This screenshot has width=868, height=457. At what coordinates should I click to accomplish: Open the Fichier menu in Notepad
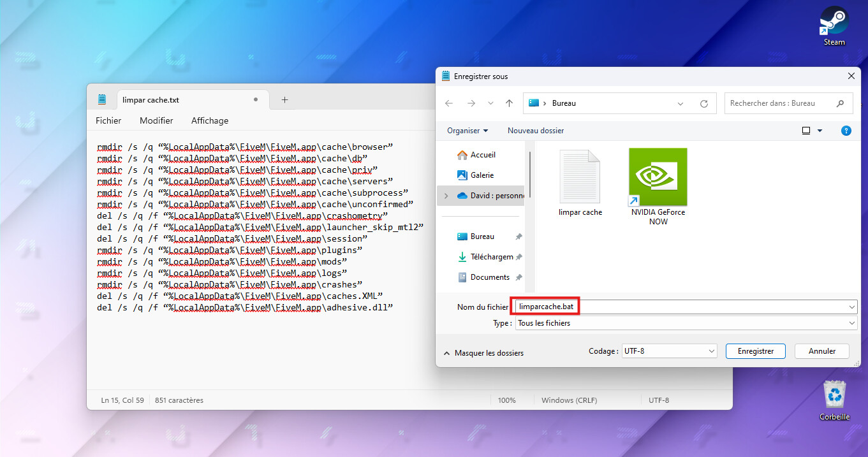pos(108,120)
